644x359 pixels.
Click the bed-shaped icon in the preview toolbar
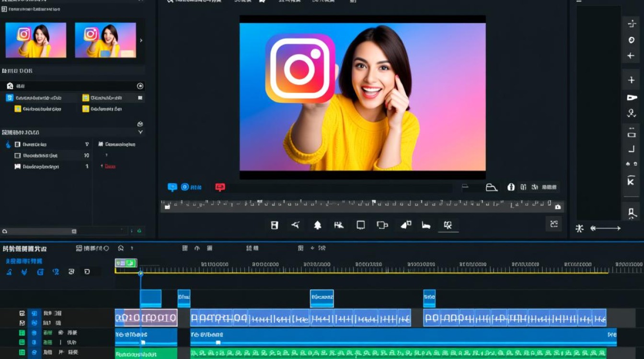(426, 225)
